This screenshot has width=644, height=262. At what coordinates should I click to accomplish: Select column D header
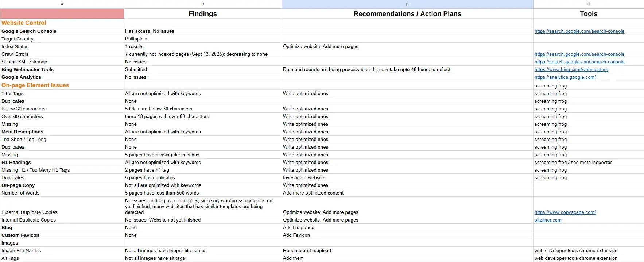coord(589,4)
